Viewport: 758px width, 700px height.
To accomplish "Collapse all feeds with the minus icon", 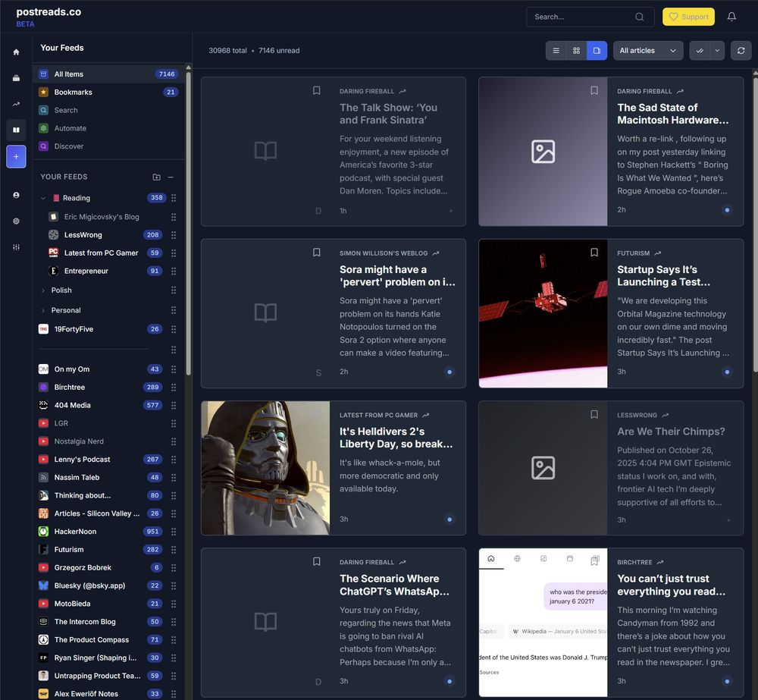I will (x=171, y=177).
